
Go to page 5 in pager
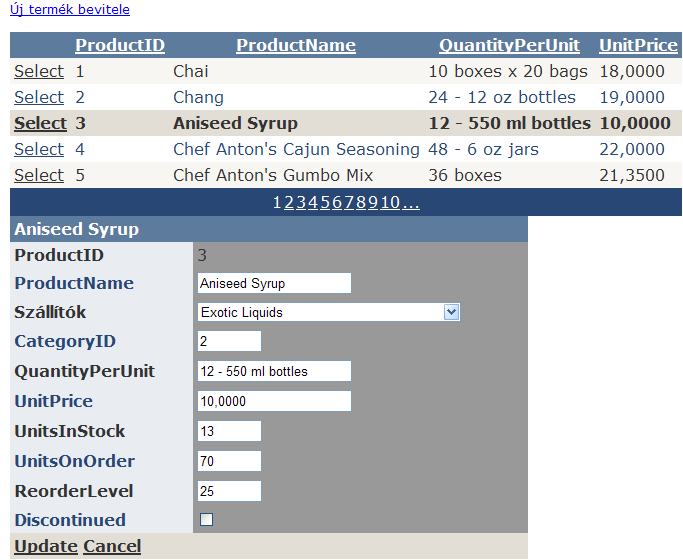[x=325, y=202]
